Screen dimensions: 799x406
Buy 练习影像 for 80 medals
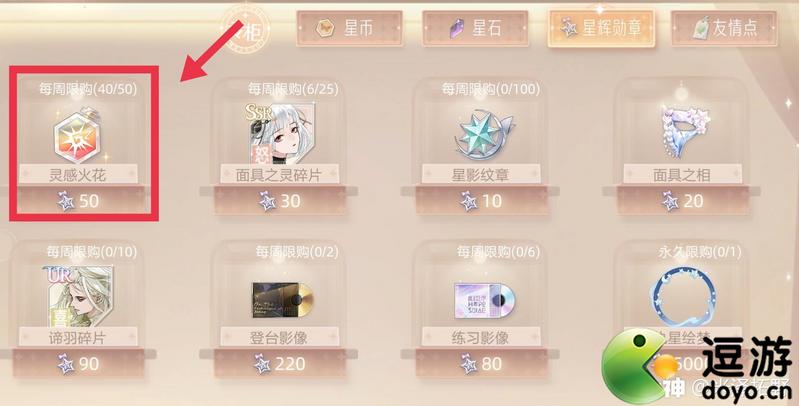pyautogui.click(x=481, y=363)
